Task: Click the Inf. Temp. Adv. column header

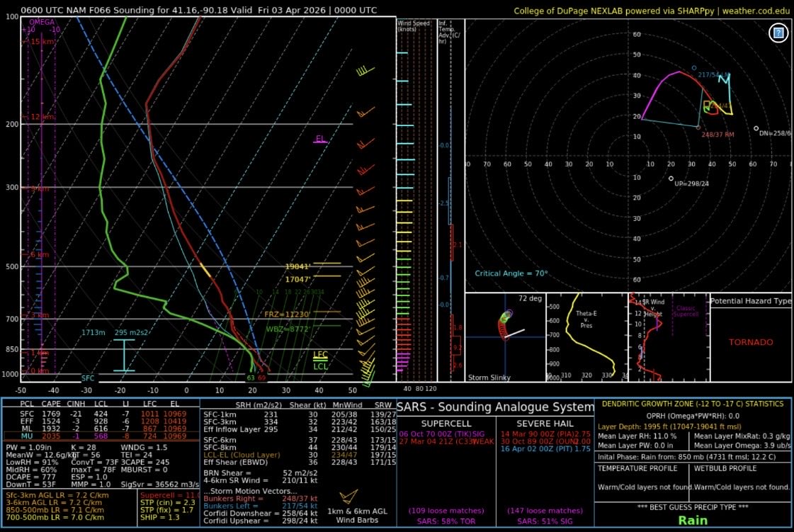Action: point(449,32)
